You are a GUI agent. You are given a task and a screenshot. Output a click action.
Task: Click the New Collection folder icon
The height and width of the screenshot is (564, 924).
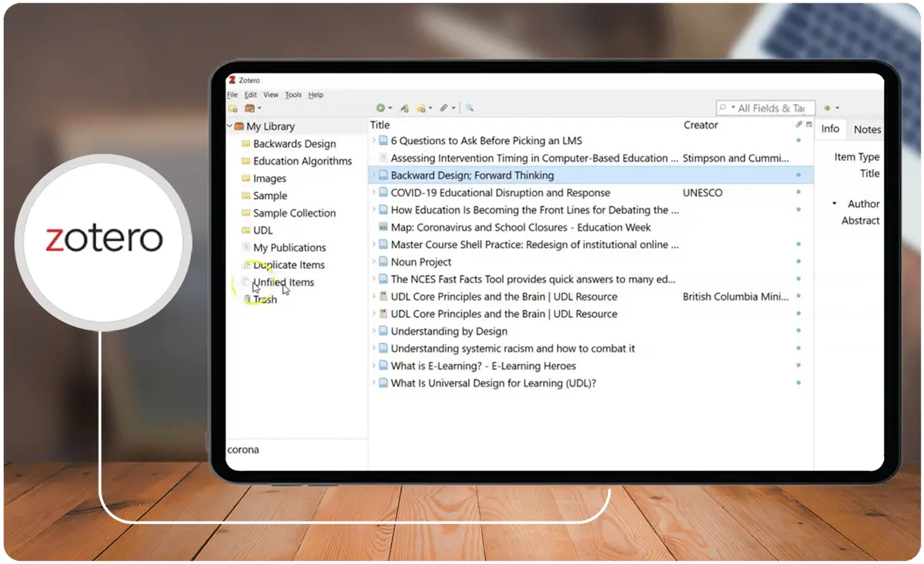233,108
